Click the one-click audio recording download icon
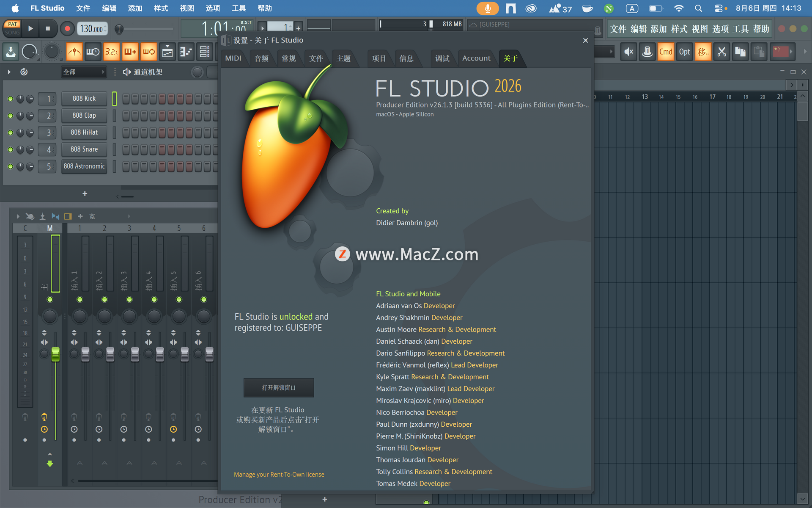This screenshot has height=508, width=812. [11, 52]
